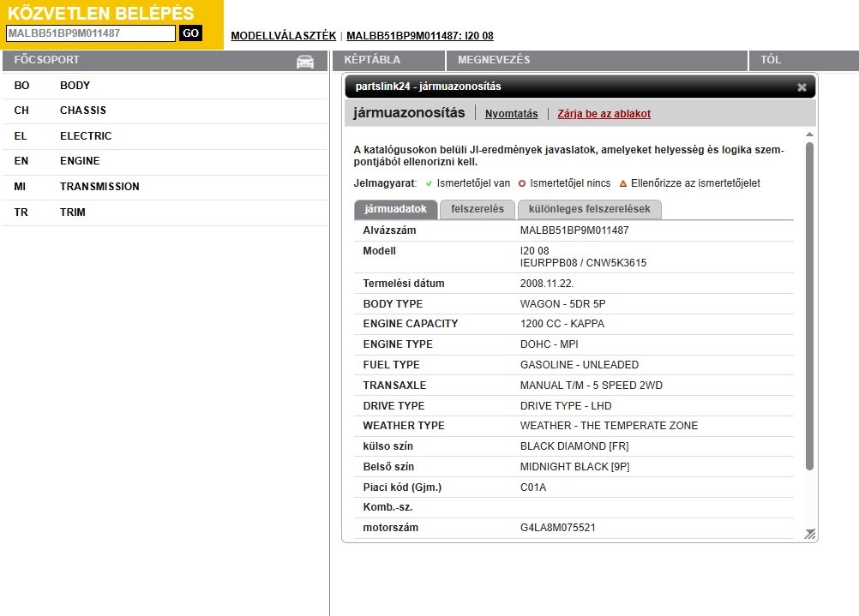Close the partslink24 járműazonosítás popup with X
Image resolution: width=859 pixels, height=616 pixels.
802,87
